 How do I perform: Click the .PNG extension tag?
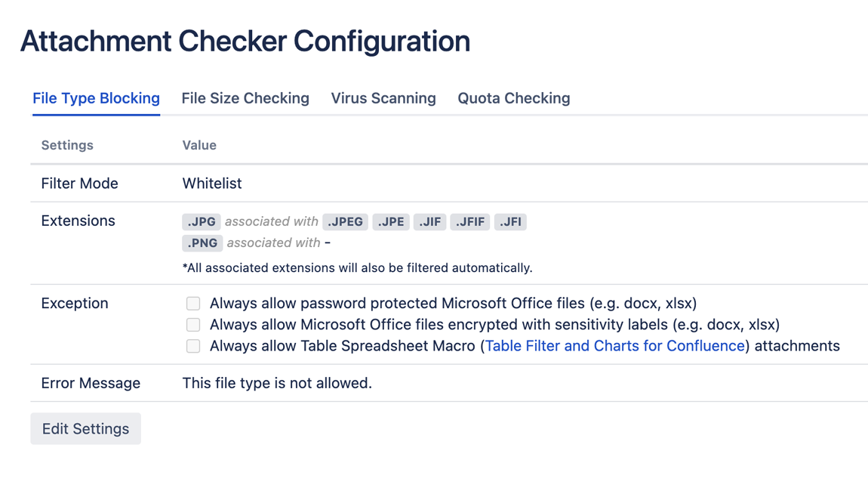202,243
